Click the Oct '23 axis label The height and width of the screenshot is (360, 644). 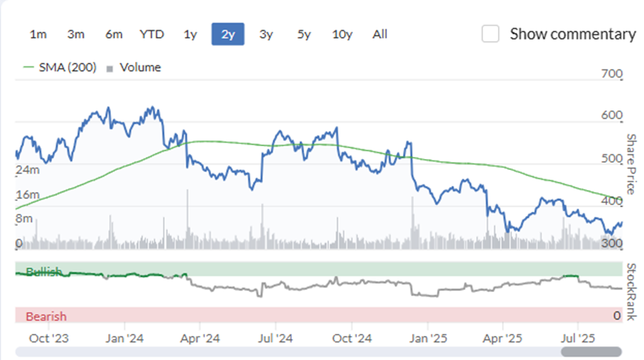point(49,338)
